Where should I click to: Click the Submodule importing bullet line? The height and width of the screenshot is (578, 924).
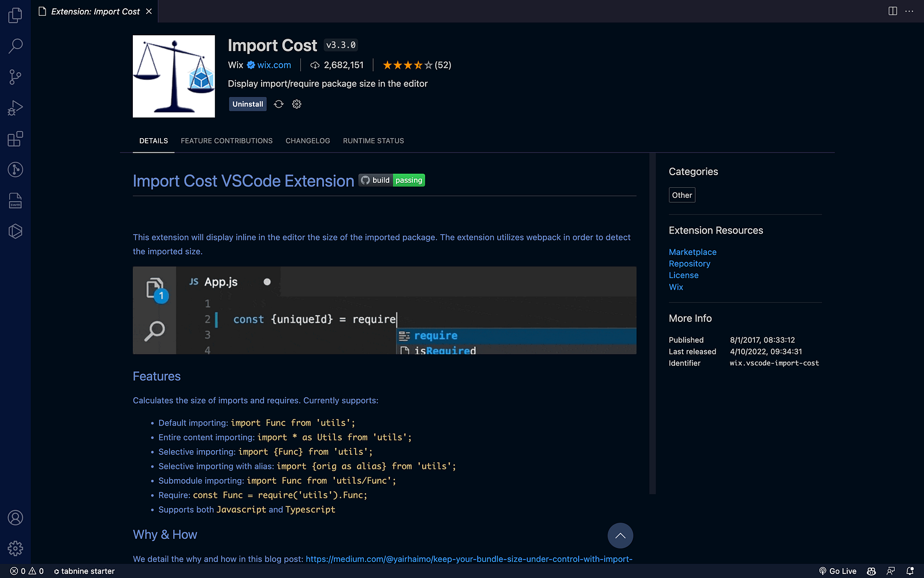click(277, 481)
